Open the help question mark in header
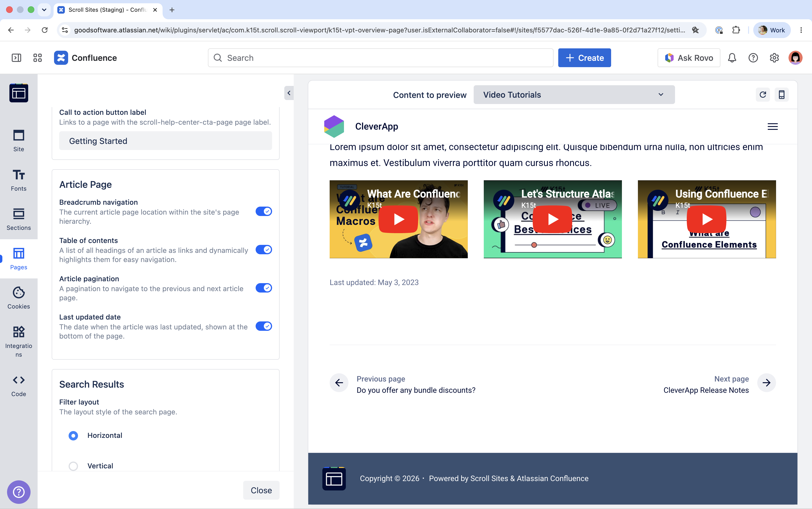Image resolution: width=812 pixels, height=509 pixels. tap(753, 58)
